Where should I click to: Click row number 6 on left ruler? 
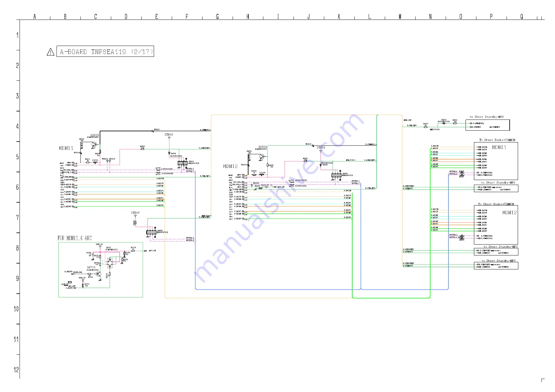pyautogui.click(x=17, y=187)
